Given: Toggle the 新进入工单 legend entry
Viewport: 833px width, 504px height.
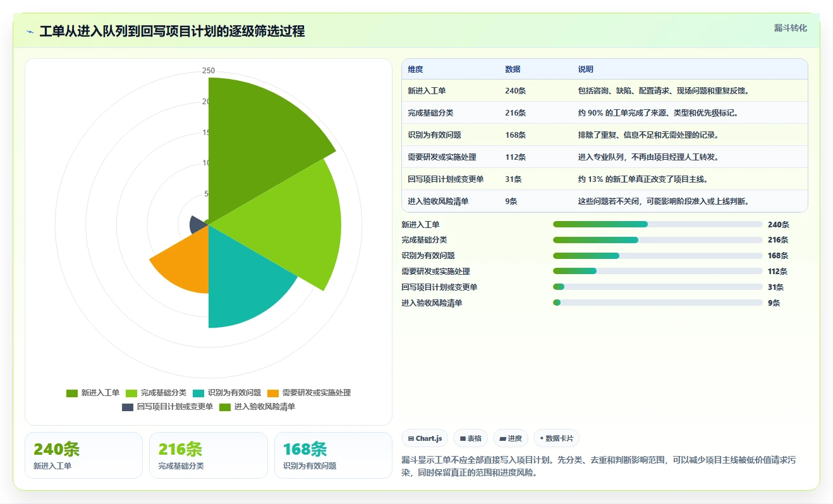Looking at the screenshot, I should tap(93, 393).
